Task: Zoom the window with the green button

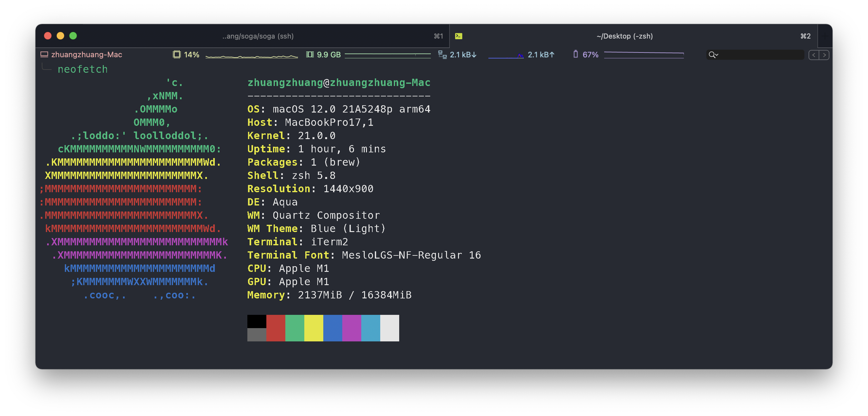Action: coord(73,36)
